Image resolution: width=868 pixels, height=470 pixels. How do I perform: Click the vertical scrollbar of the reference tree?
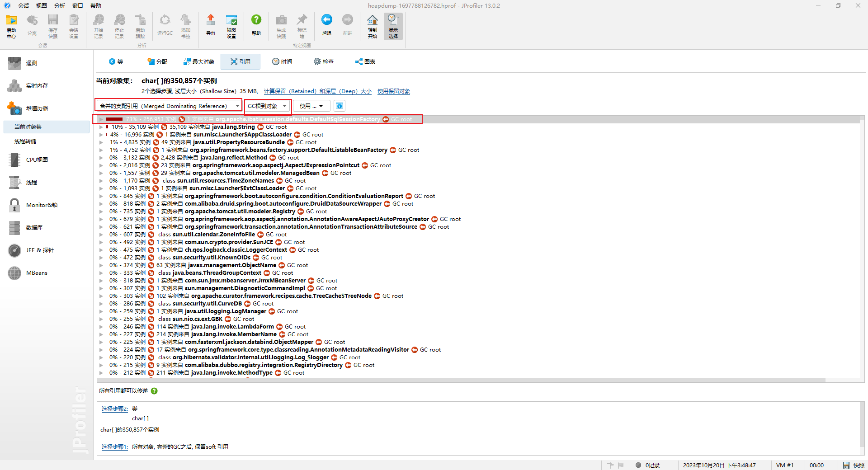(x=862, y=246)
